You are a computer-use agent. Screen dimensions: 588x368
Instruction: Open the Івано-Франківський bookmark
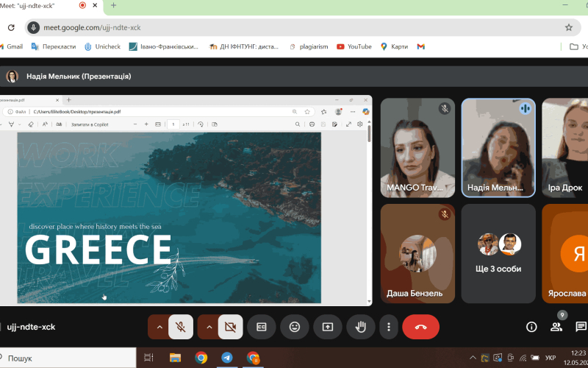(x=163, y=46)
